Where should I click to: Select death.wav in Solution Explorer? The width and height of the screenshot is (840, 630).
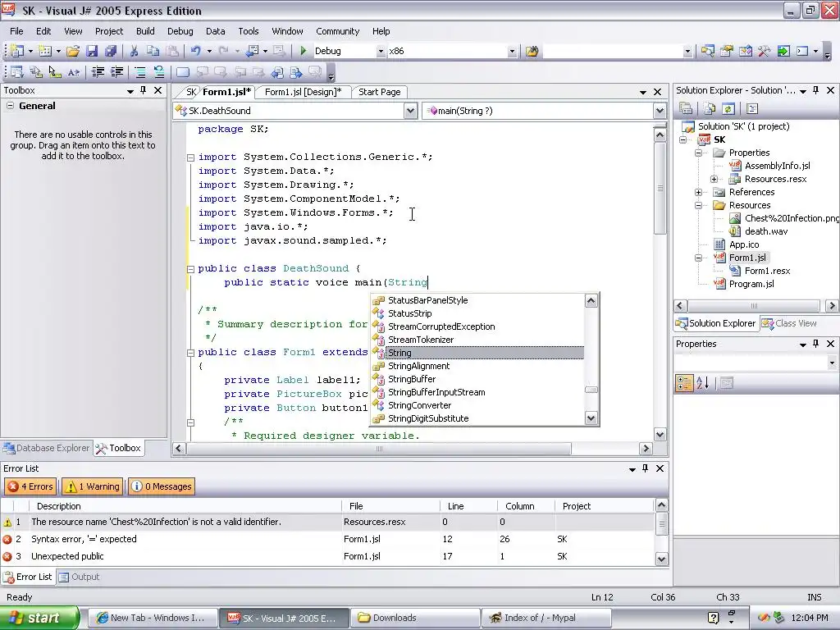point(766,231)
